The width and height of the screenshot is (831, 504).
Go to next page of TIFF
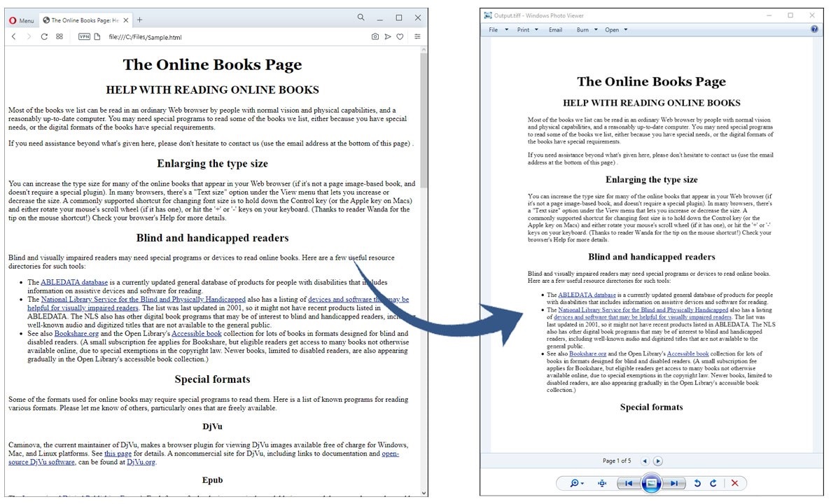(658, 461)
